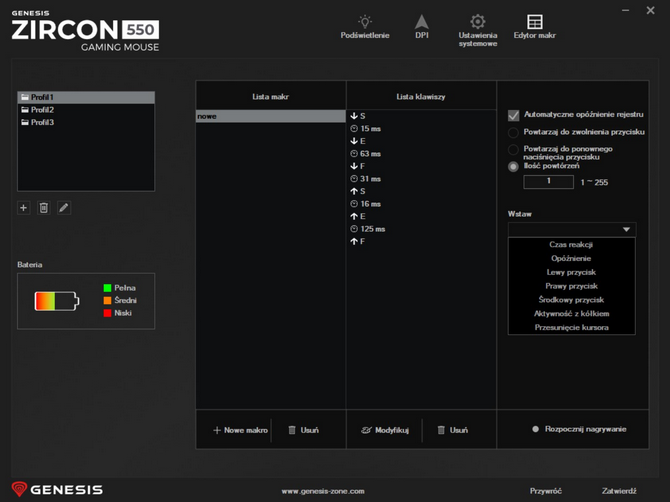
Task: Open the DPI settings section
Action: pos(422,27)
